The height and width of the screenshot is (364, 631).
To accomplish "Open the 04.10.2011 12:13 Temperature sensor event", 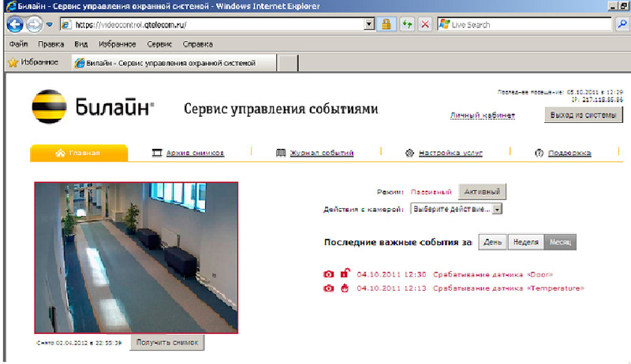I will coord(470,288).
